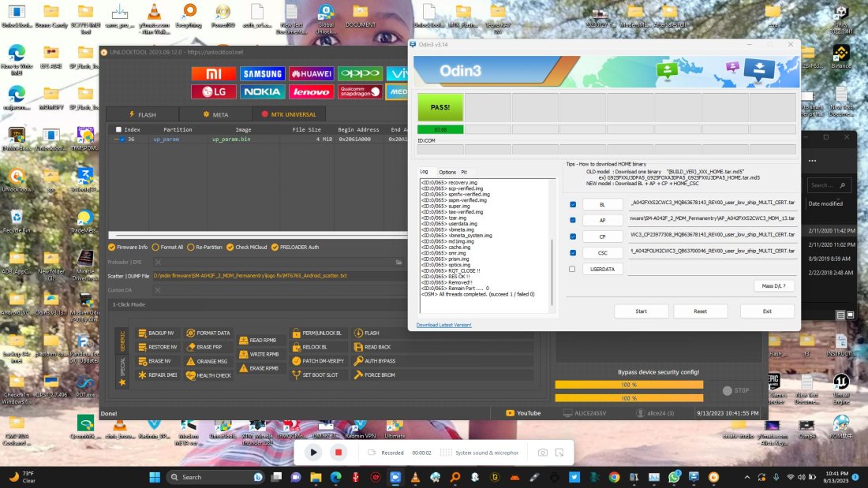This screenshot has width=868, height=488.
Task: Open META tab in UnlockTool
Action: coord(215,114)
